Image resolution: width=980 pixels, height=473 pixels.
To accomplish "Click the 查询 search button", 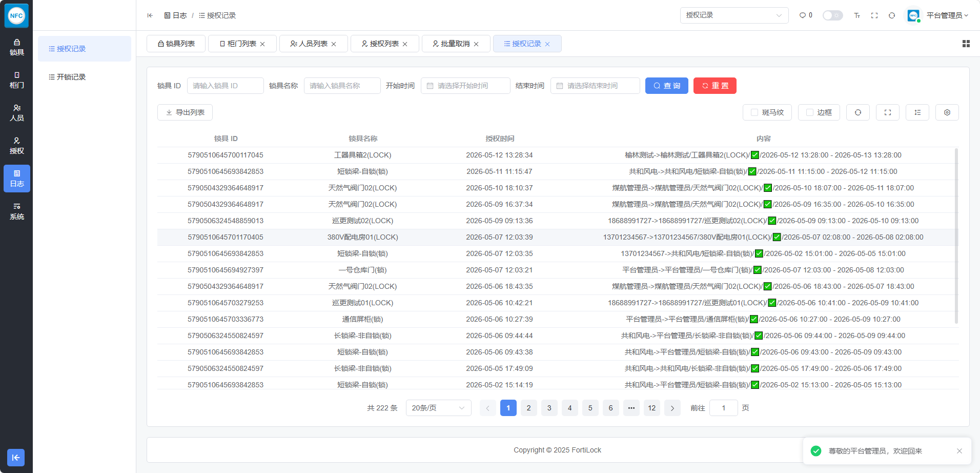I will point(667,86).
